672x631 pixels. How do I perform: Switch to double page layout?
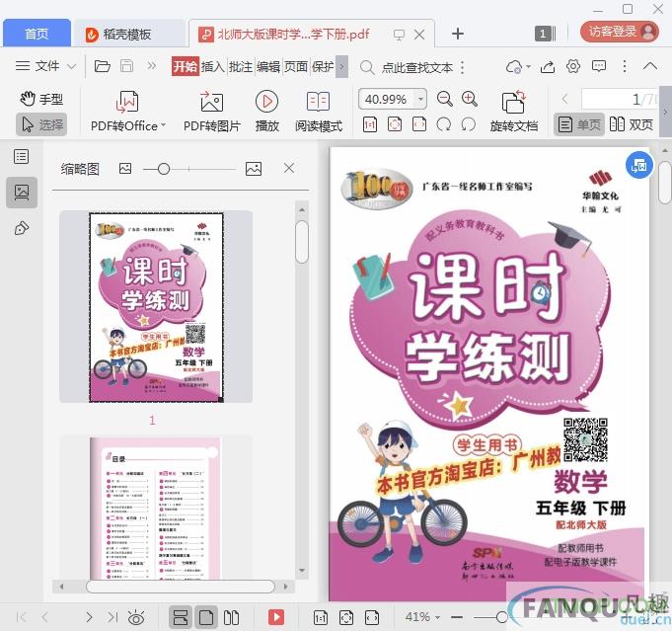(x=632, y=124)
